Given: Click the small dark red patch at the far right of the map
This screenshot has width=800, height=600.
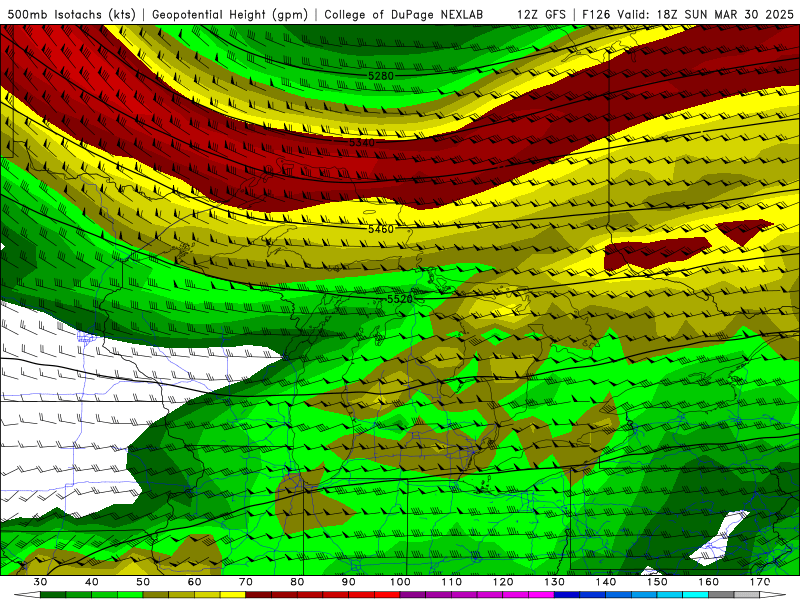Looking at the screenshot, I should 744,231.
